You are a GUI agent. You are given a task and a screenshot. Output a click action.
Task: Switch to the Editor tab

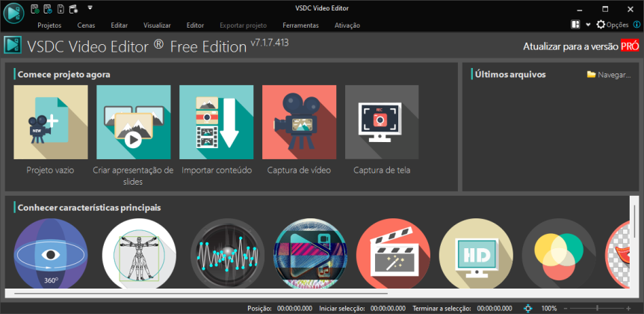point(195,25)
